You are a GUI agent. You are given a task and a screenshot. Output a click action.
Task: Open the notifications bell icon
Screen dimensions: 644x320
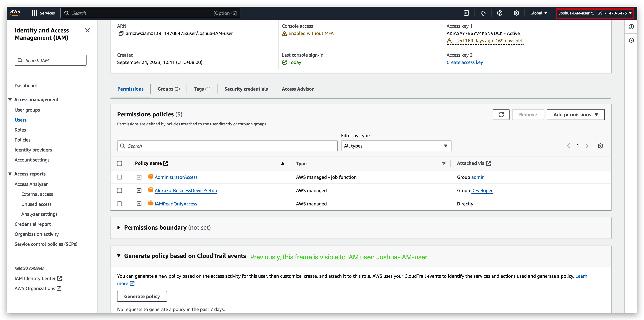point(483,13)
